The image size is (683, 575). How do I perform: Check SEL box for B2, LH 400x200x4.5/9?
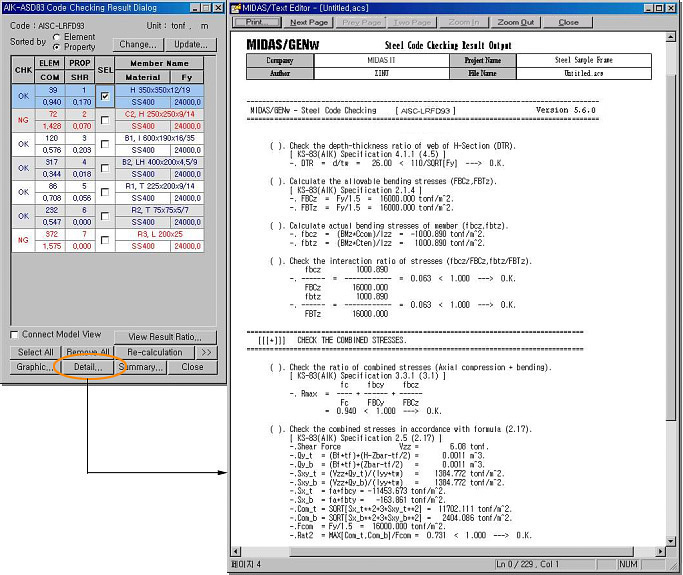105,168
